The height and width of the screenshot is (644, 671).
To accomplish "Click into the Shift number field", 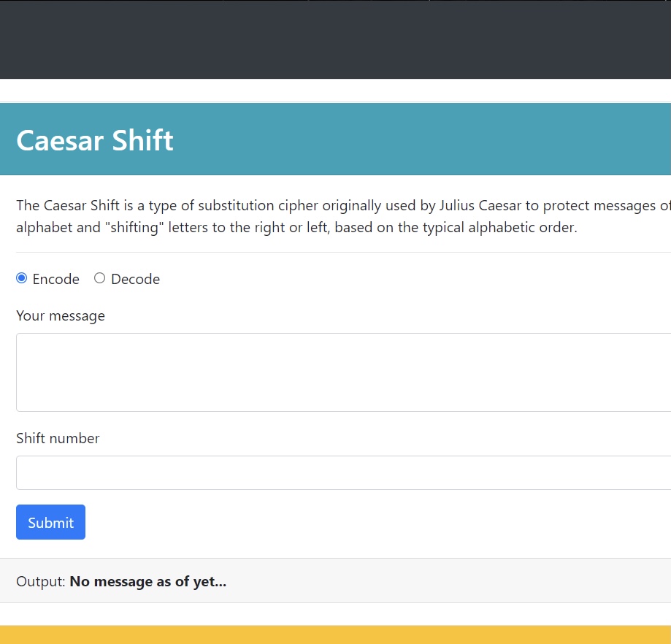I will (x=343, y=472).
